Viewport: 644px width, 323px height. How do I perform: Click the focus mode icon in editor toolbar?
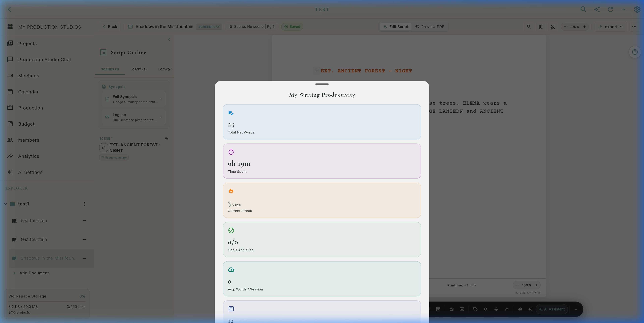553,26
